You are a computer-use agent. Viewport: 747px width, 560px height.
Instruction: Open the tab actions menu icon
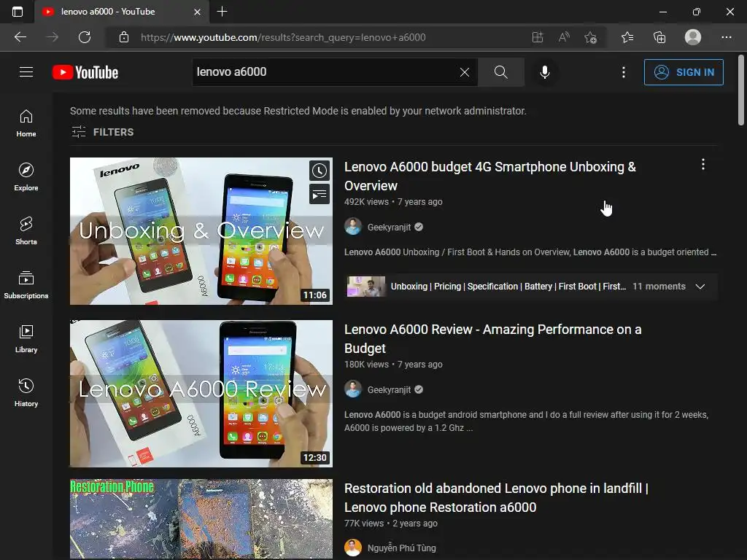(18, 12)
